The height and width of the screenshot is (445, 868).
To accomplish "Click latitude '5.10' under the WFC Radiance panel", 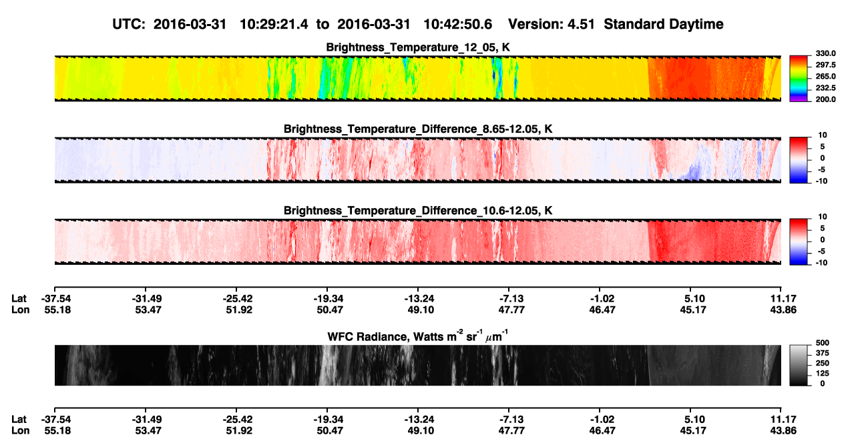I will 694,419.
